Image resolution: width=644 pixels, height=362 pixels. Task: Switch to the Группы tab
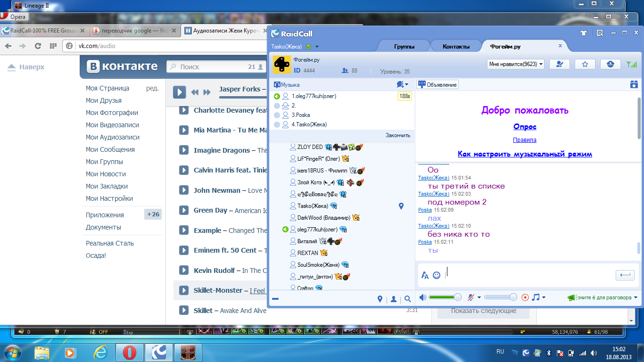tap(404, 46)
